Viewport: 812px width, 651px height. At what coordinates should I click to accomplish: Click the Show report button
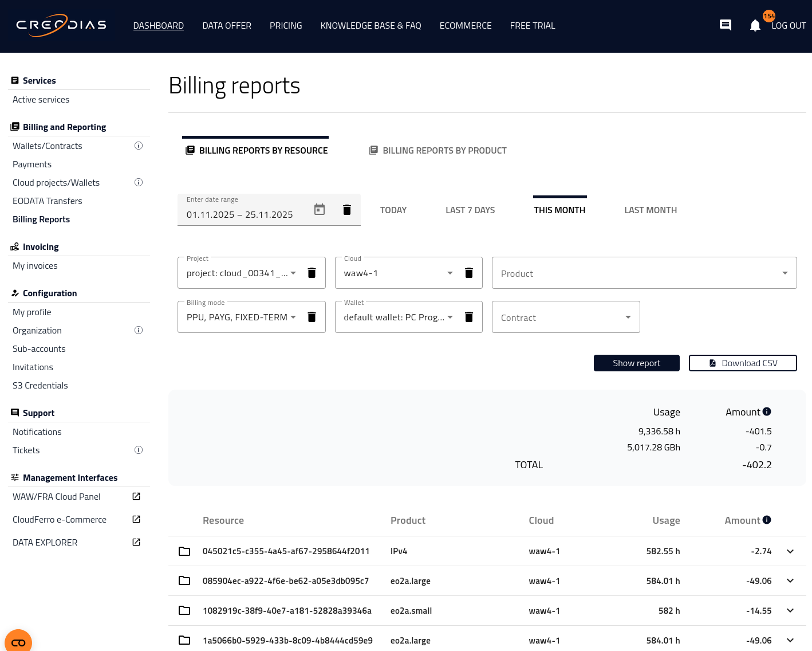(x=636, y=363)
